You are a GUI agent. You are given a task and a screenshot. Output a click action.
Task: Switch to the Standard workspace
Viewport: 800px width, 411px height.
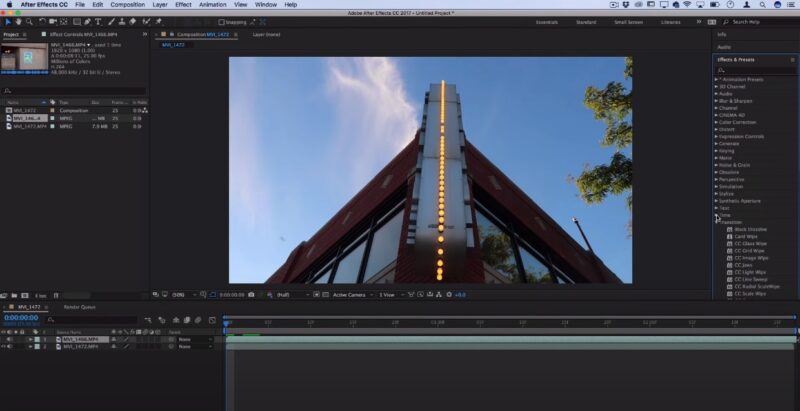click(586, 22)
